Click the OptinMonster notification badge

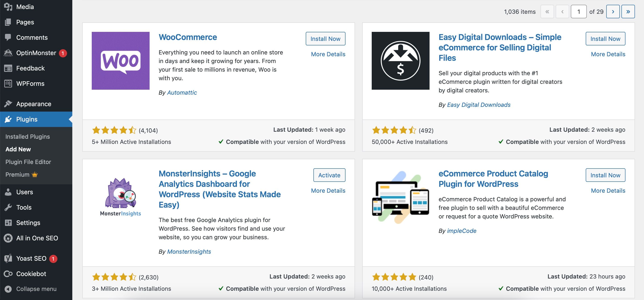(x=63, y=53)
